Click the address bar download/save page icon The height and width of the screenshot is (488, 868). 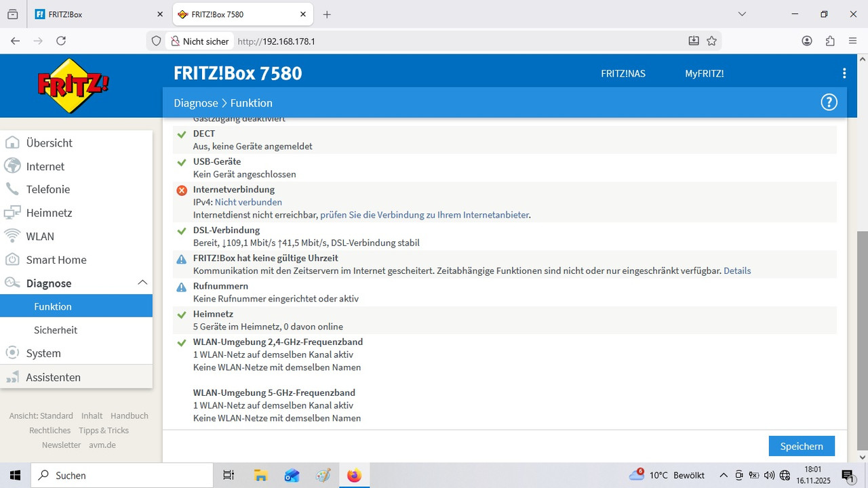pyautogui.click(x=694, y=41)
